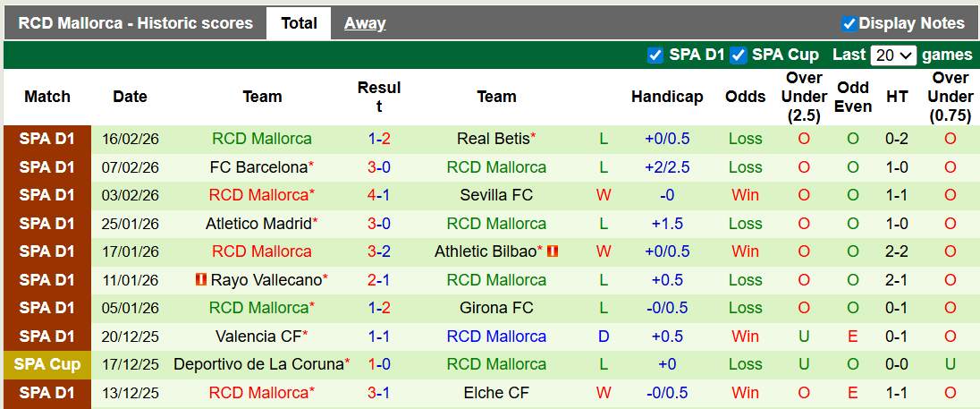Open the Valencia CF team link
This screenshot has width=980, height=409.
pos(258,337)
